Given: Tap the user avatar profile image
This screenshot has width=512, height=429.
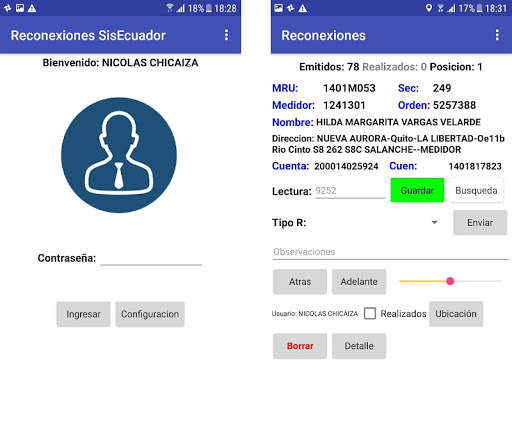Looking at the screenshot, I should pyautogui.click(x=119, y=155).
